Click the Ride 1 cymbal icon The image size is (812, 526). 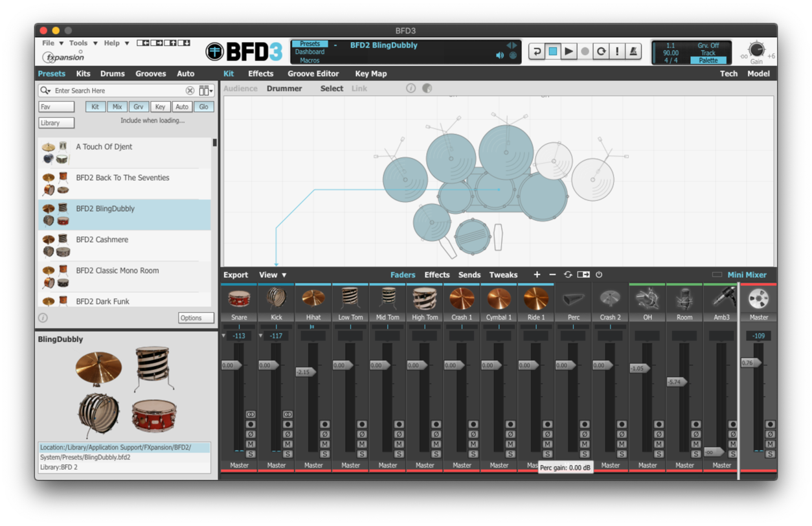pyautogui.click(x=536, y=299)
